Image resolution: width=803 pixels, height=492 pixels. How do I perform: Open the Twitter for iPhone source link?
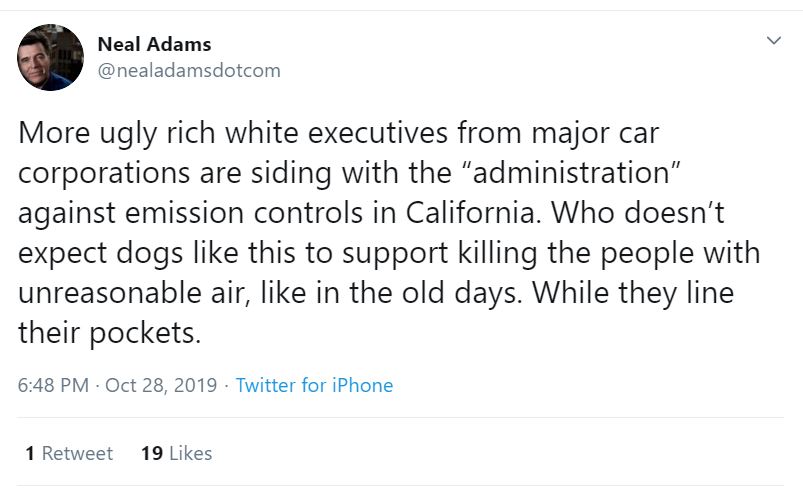click(x=314, y=385)
